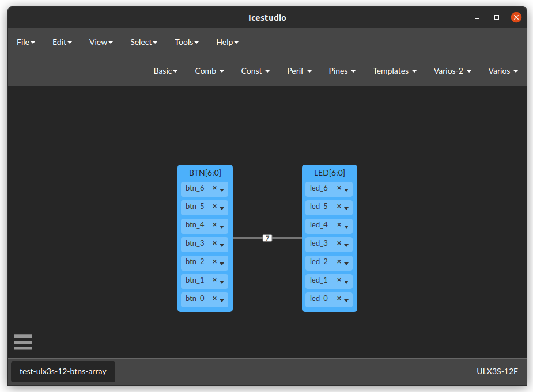This screenshot has width=533, height=392.
Task: Expand the led_4 pin dropdown
Action: pos(346,226)
